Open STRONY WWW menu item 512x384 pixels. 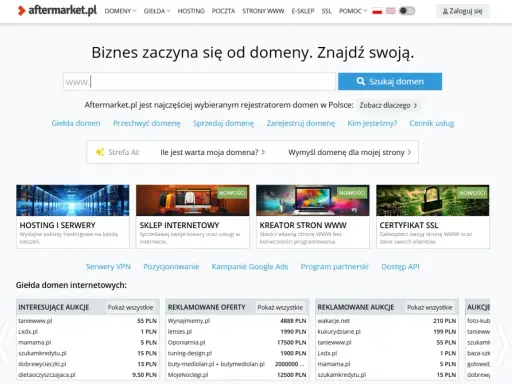click(263, 11)
